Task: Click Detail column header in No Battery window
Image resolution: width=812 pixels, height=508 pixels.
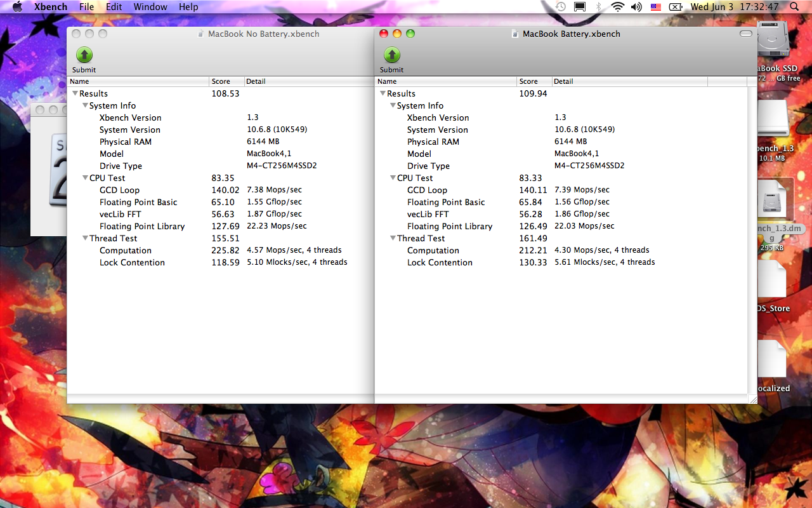Action: 309,81
